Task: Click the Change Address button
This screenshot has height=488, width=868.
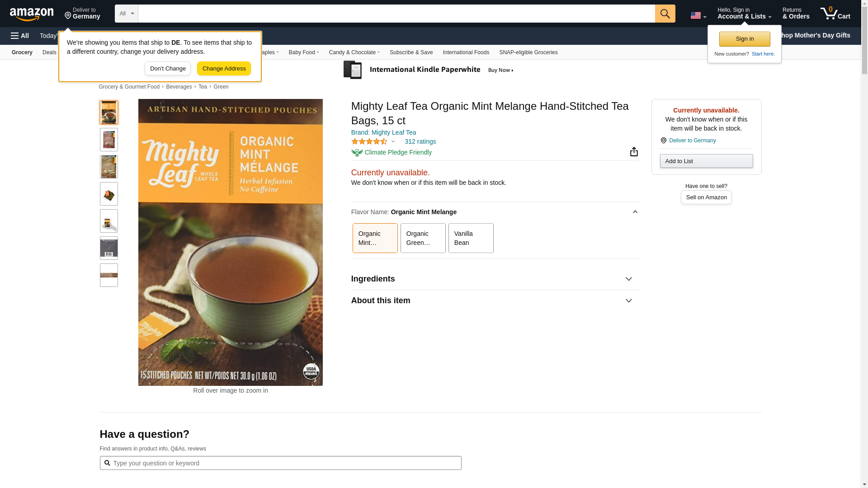Action: tap(224, 69)
